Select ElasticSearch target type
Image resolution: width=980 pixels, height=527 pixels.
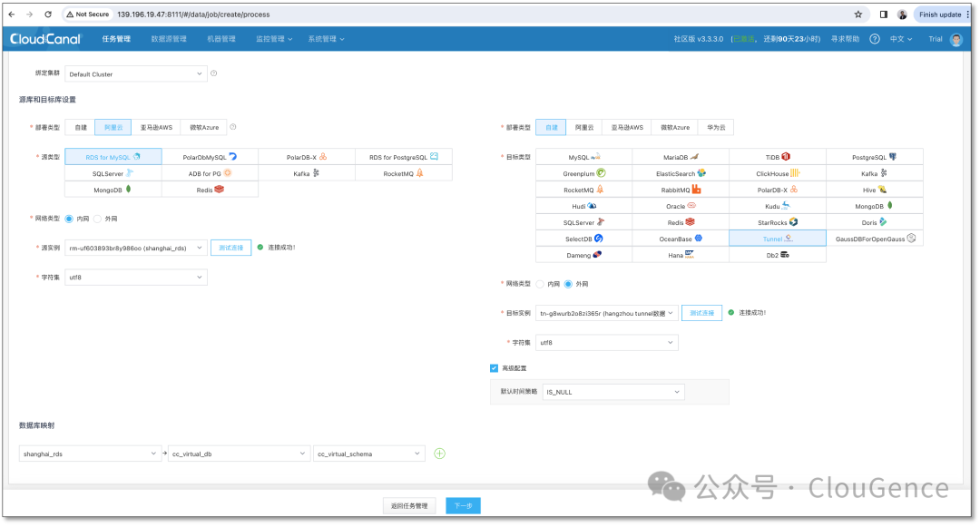click(x=681, y=173)
